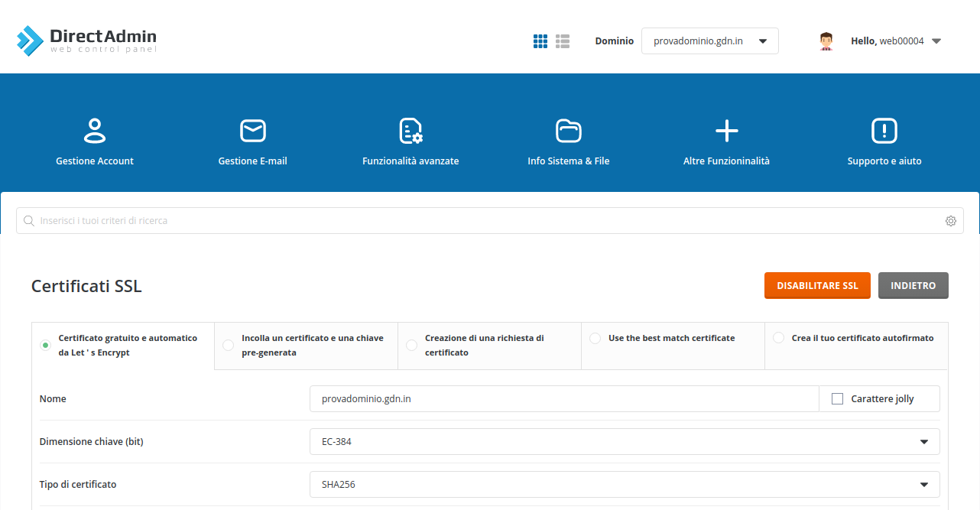Click the Supporto e aiuto menu label
Viewport: 980px width, 510px height.
point(884,161)
